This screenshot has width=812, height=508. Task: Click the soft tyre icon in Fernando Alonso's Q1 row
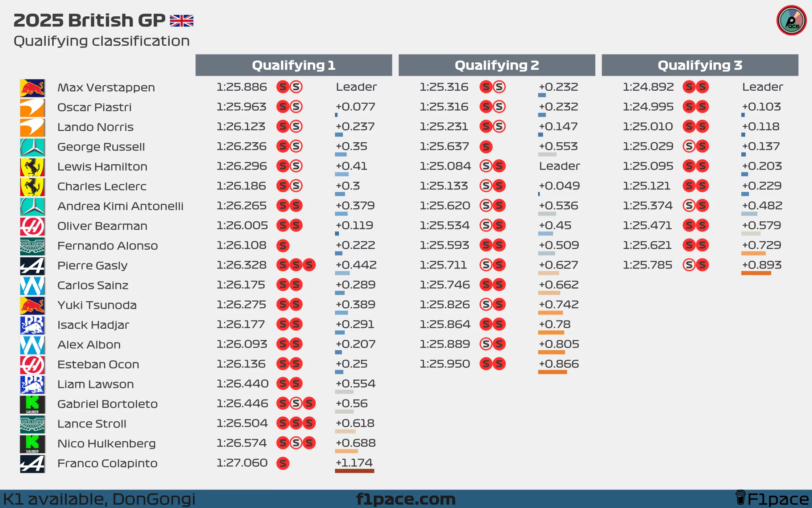tap(283, 246)
